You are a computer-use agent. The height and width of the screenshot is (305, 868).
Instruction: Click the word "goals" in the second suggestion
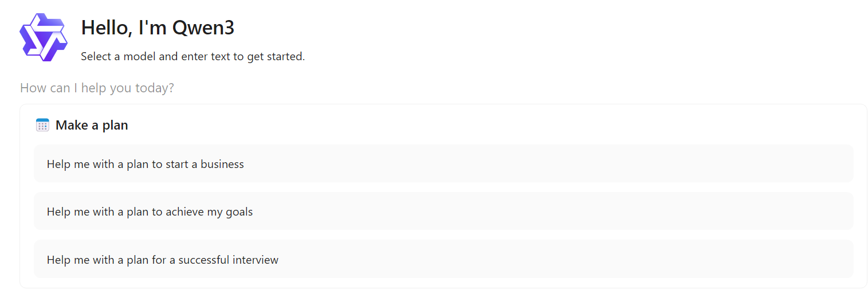click(x=239, y=212)
